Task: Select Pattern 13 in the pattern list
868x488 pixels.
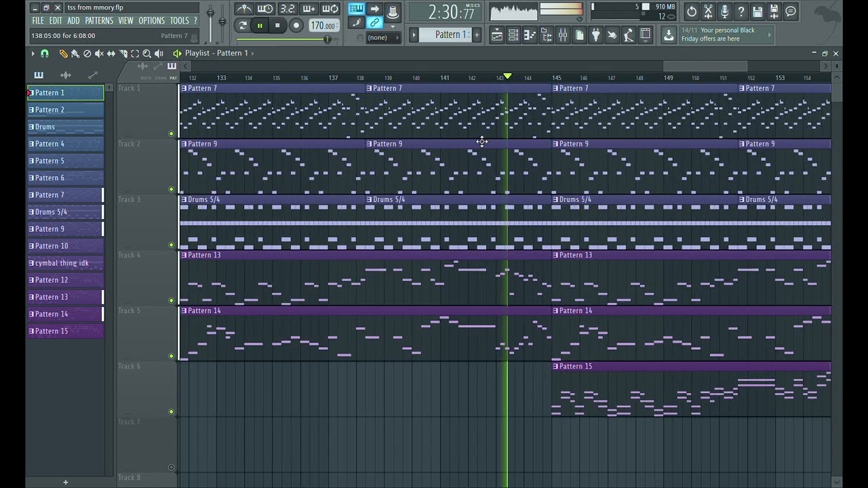Action: pyautogui.click(x=65, y=297)
